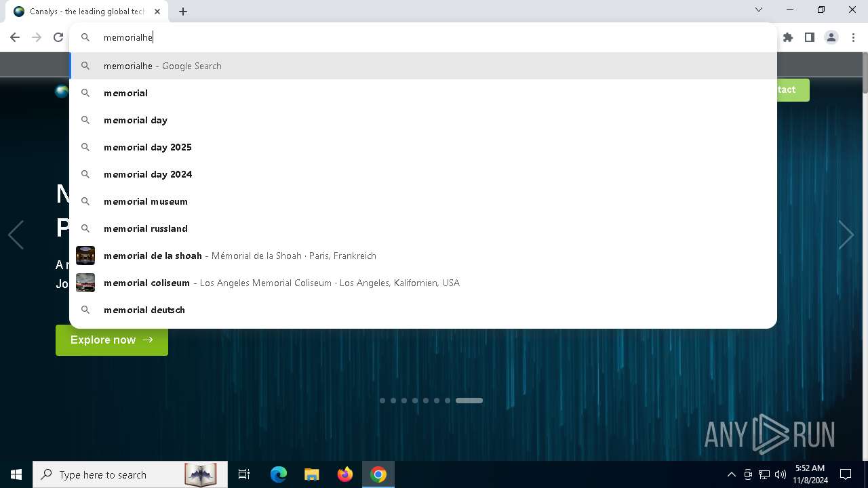Open Task View on the taskbar
868x488 pixels.
244,474
